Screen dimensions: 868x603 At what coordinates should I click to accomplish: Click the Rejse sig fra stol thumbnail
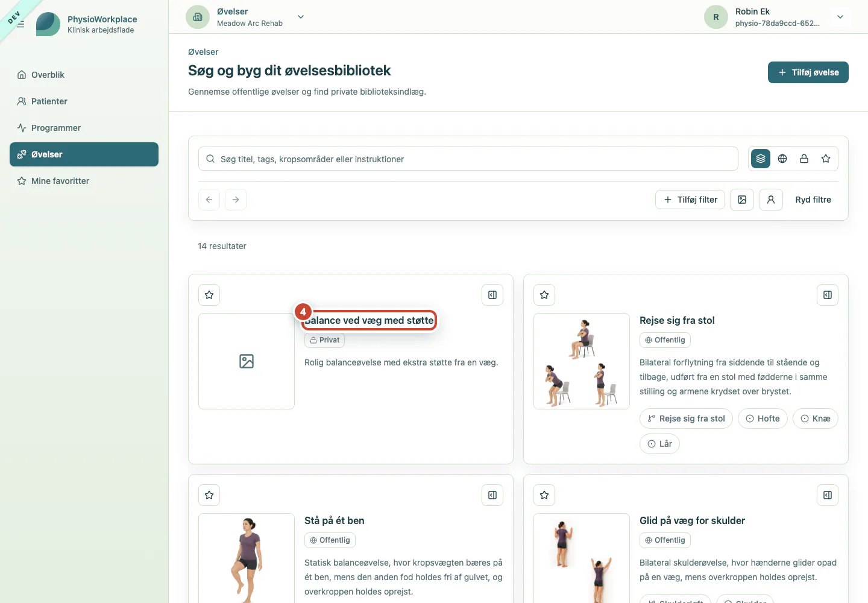[582, 361]
